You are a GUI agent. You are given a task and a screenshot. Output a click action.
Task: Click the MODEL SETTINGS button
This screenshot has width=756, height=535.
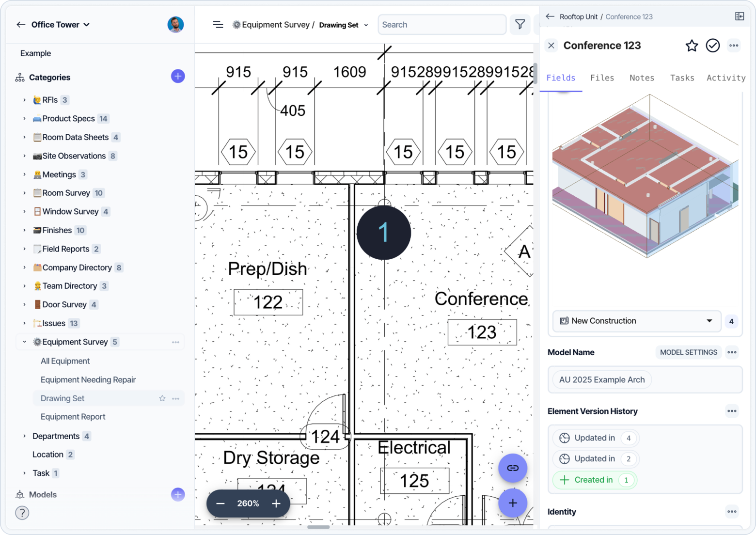[x=689, y=352]
